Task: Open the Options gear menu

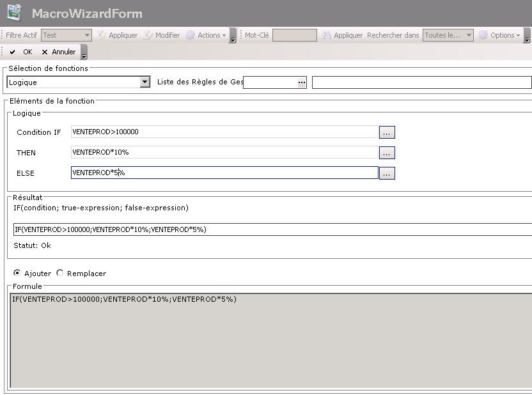Action: coord(500,35)
